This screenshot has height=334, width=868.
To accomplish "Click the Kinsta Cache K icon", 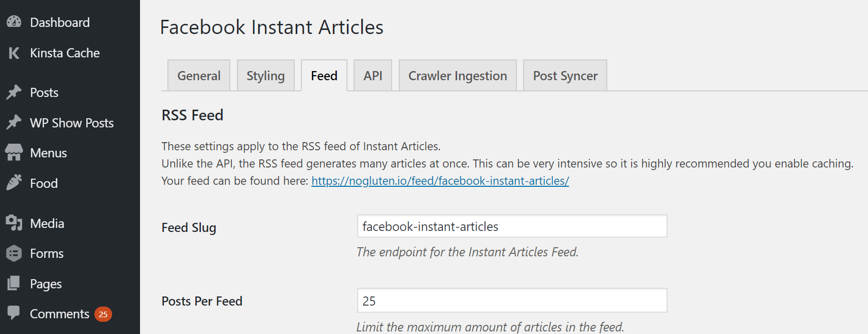I will pos(13,53).
